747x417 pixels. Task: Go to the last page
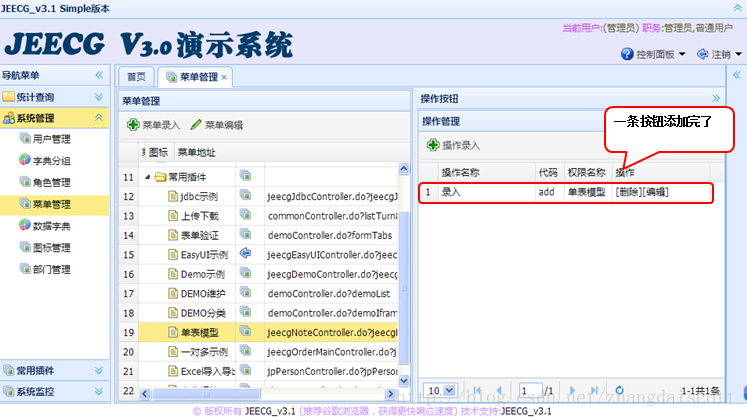pyautogui.click(x=594, y=390)
